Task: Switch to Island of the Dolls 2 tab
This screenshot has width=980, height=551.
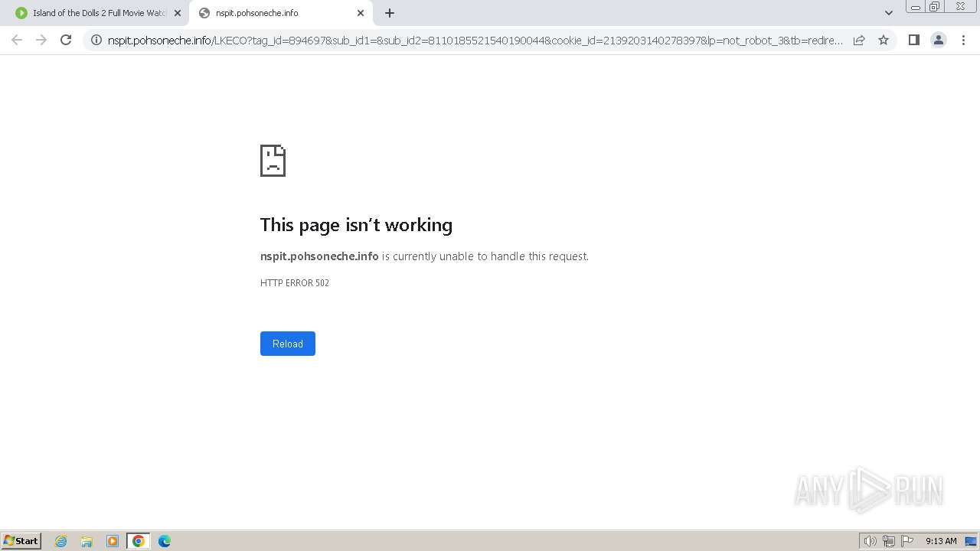Action: [100, 13]
